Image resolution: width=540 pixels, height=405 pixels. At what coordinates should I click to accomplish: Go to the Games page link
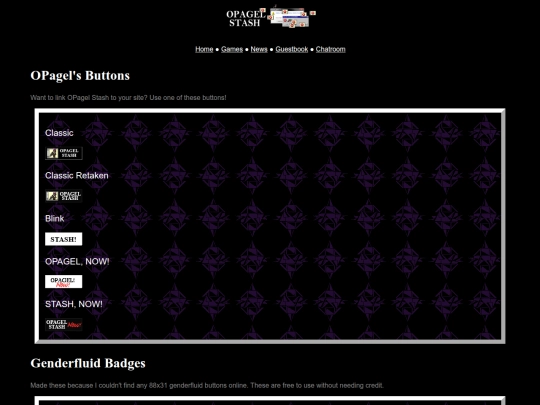(x=232, y=49)
